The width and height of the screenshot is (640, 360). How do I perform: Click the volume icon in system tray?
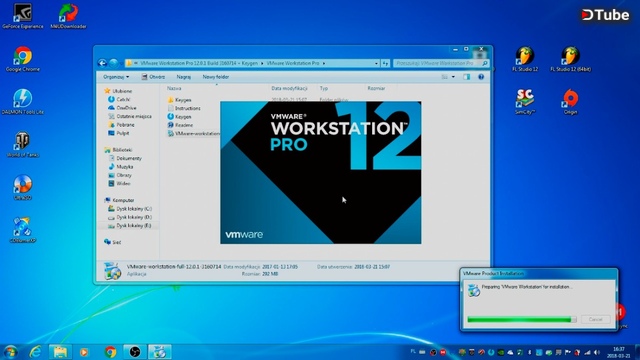click(597, 352)
